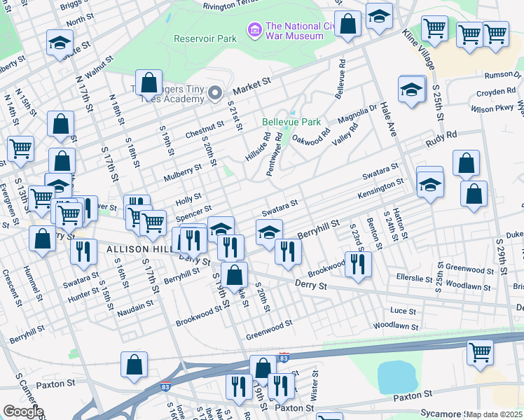Open the shopping bag marker on Derry St at S 19th St
The width and height of the screenshot is (524, 420).
point(234,276)
